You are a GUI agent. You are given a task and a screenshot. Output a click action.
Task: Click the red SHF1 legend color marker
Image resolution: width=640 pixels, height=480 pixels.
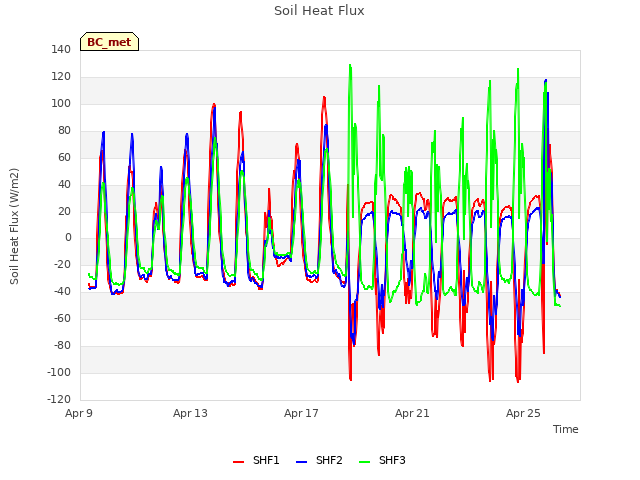coord(238,462)
